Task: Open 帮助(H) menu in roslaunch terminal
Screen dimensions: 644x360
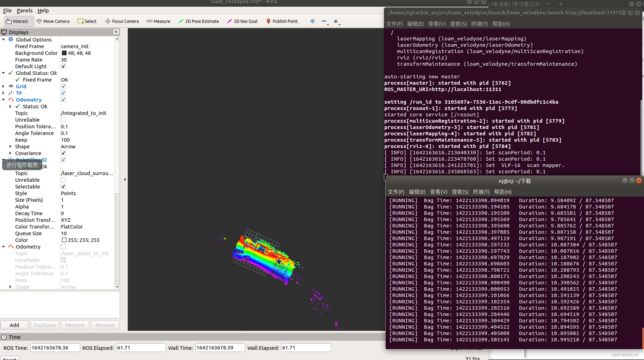Action: [501, 24]
